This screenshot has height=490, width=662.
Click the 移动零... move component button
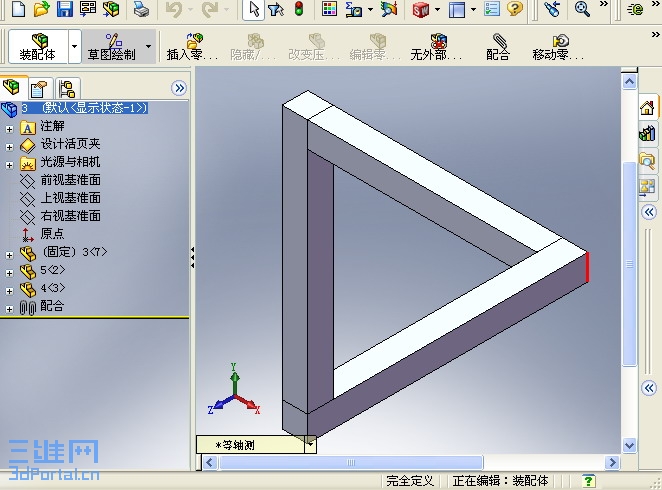coord(559,46)
